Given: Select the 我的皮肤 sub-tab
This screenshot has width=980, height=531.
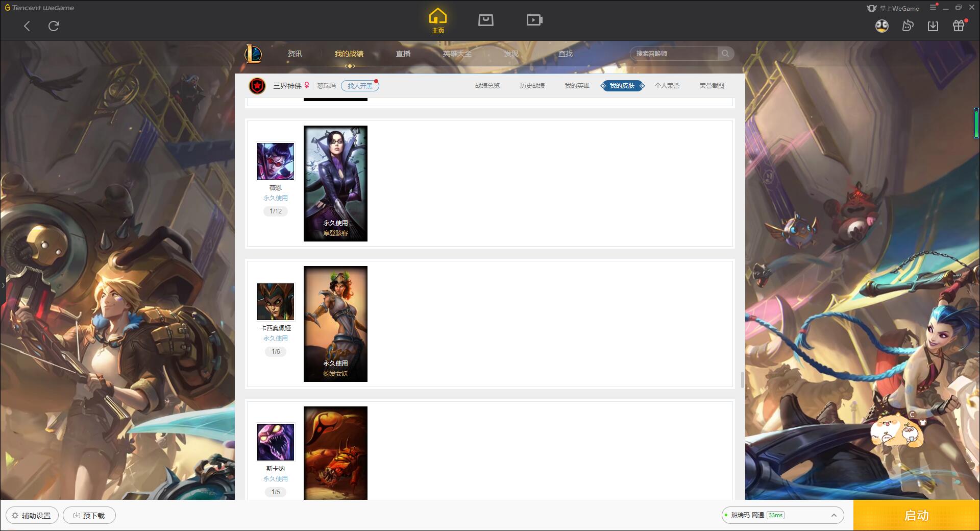Looking at the screenshot, I should click(x=622, y=86).
